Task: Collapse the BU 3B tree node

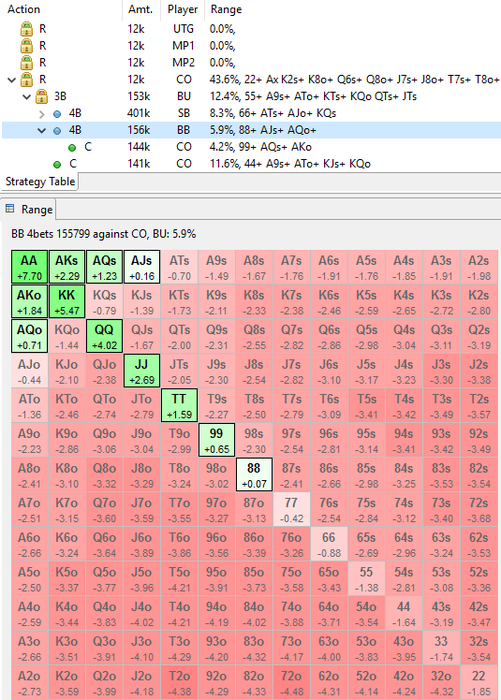Action: click(27, 97)
